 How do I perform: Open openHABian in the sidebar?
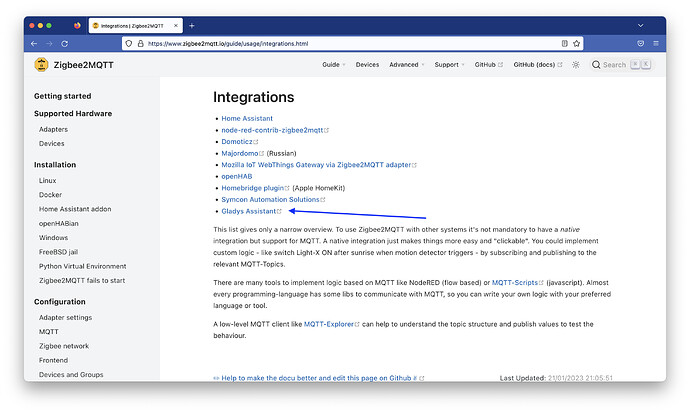click(59, 224)
